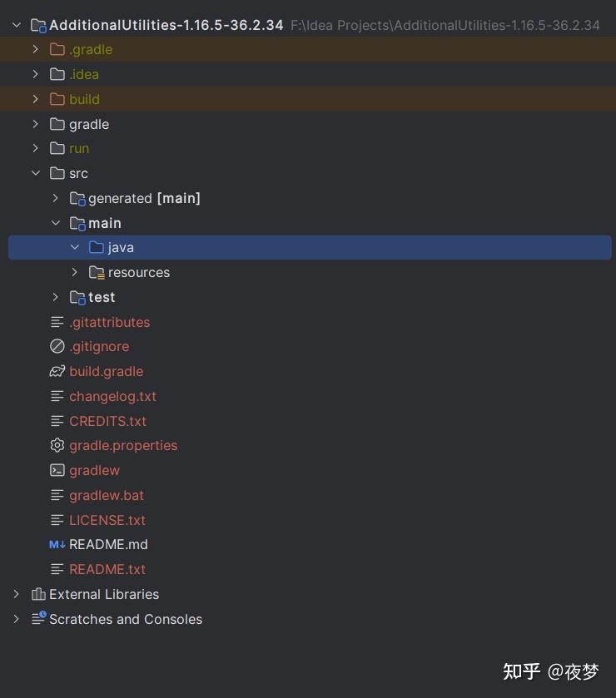The image size is (616, 698).
Task: Click the gradle.properties gear icon
Action: pyautogui.click(x=57, y=445)
